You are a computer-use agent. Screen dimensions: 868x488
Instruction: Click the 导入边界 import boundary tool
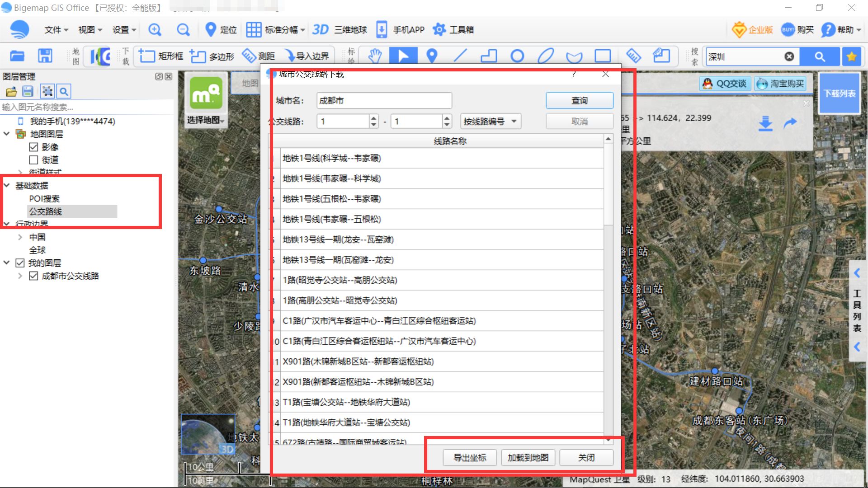click(x=307, y=56)
